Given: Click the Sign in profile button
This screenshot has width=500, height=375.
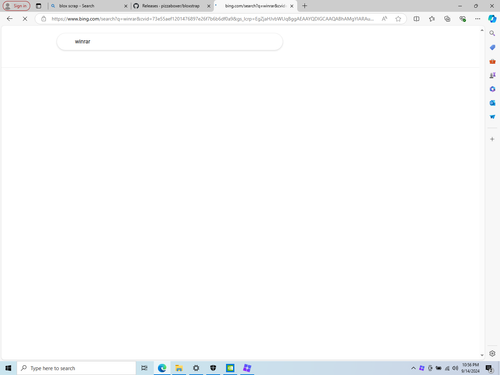Looking at the screenshot, I should (16, 6).
